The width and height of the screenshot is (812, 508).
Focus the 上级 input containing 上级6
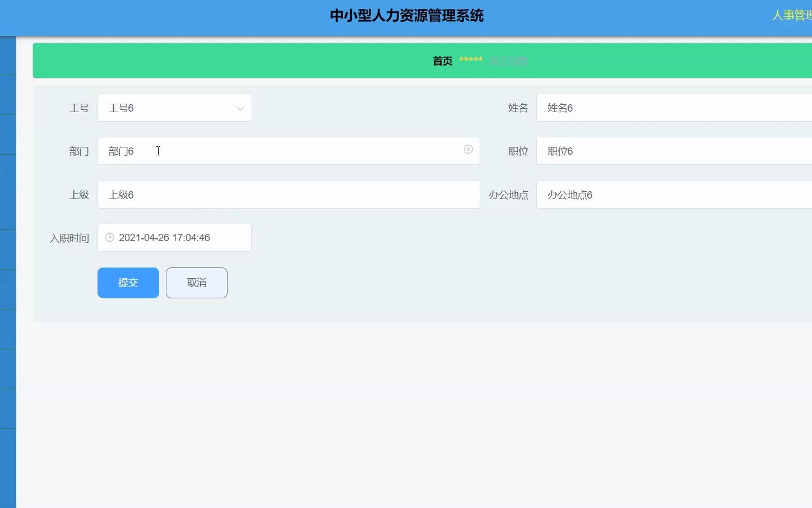(289, 195)
